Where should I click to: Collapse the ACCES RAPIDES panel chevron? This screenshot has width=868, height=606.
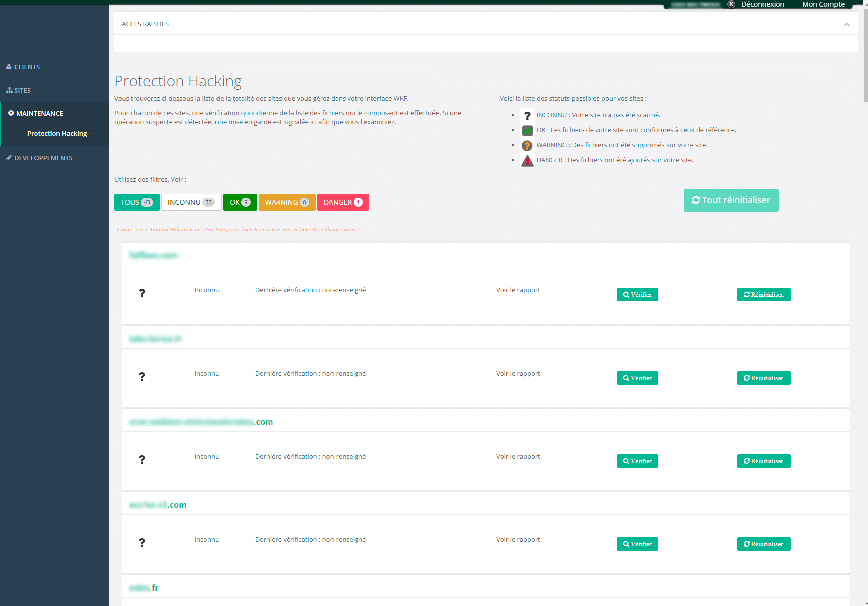tap(847, 24)
